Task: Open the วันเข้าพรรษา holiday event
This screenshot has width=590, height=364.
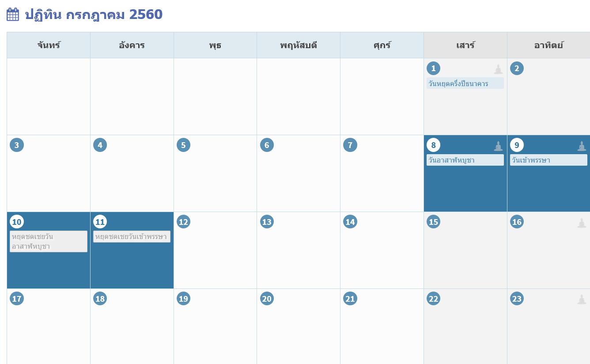Action: click(x=548, y=160)
